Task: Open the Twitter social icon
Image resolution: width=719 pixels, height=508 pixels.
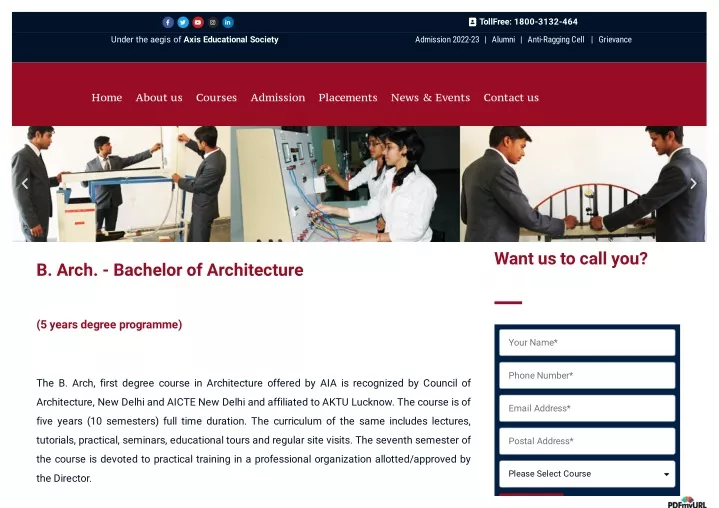Action: point(183,22)
